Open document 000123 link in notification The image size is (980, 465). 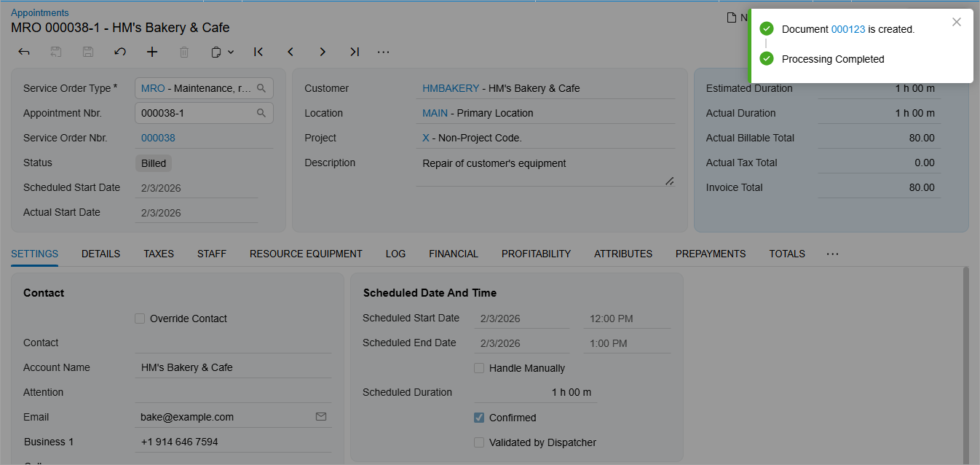pos(848,29)
